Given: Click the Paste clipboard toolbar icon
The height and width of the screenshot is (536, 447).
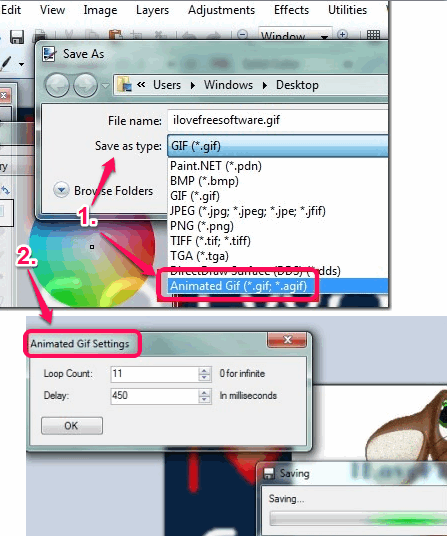Looking at the screenshot, I should tap(116, 36).
